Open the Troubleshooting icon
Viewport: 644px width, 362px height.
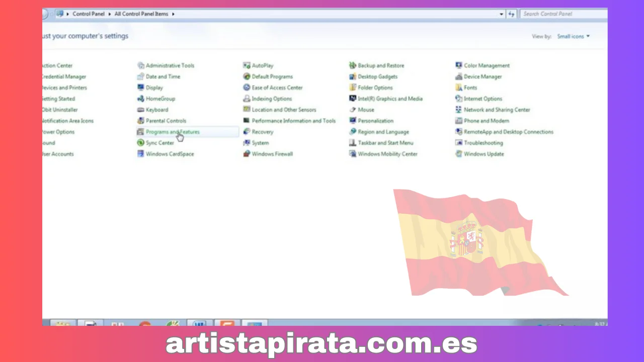(x=459, y=143)
